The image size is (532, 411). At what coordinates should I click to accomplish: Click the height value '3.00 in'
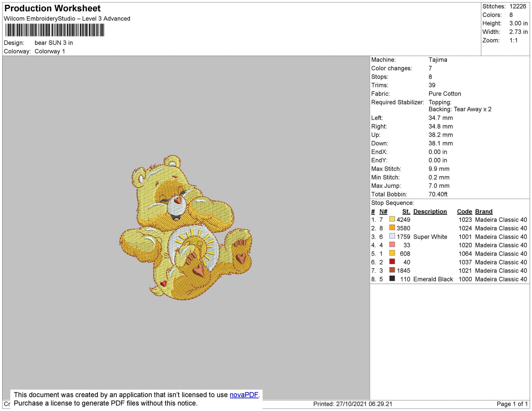point(518,23)
